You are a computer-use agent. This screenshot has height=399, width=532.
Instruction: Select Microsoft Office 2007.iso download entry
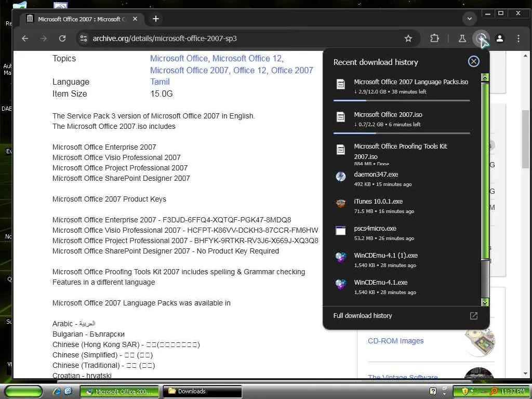coord(402,120)
